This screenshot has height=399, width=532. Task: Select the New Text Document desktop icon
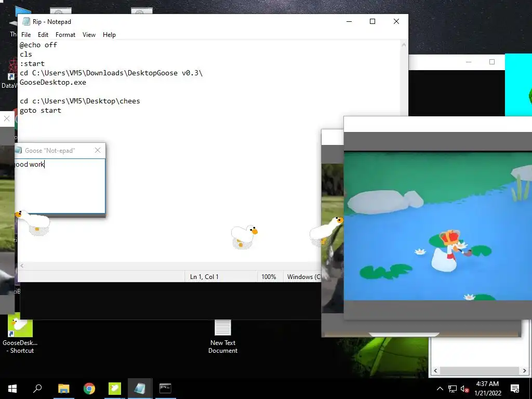point(223,337)
